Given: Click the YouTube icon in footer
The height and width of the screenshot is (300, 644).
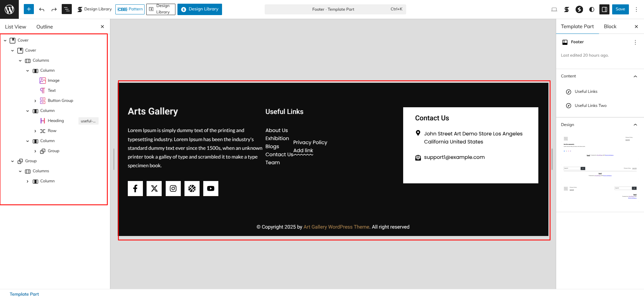Looking at the screenshot, I should tap(211, 188).
